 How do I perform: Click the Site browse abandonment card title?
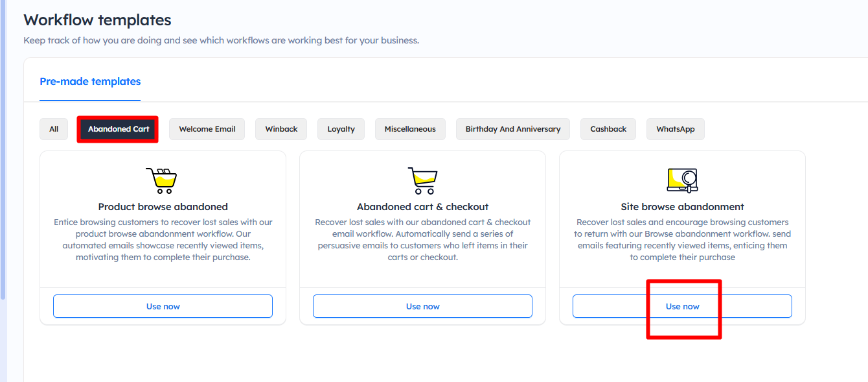pyautogui.click(x=682, y=207)
